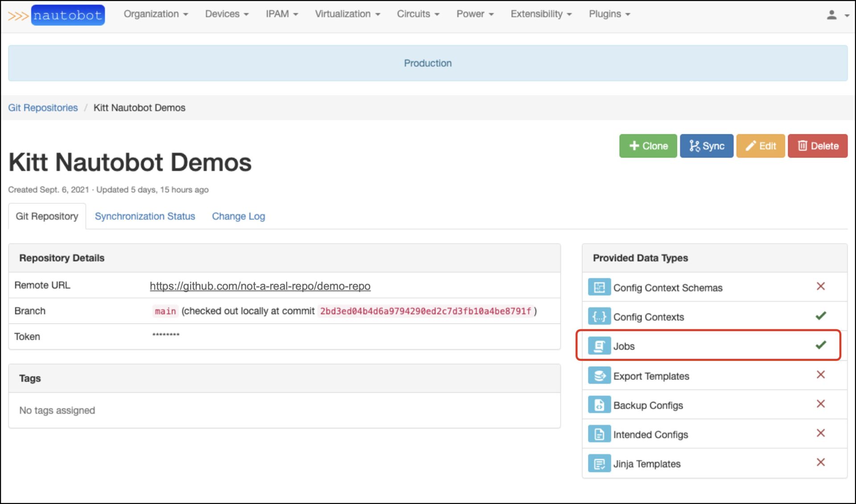The height and width of the screenshot is (504, 856).
Task: Click the red X beside Export Templates
Action: pyautogui.click(x=821, y=375)
